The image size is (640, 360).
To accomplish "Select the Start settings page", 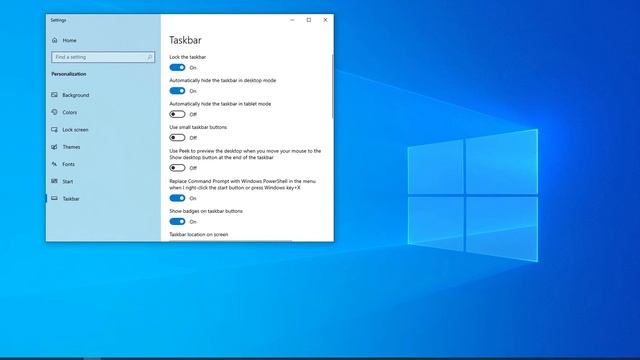I will (x=103, y=182).
